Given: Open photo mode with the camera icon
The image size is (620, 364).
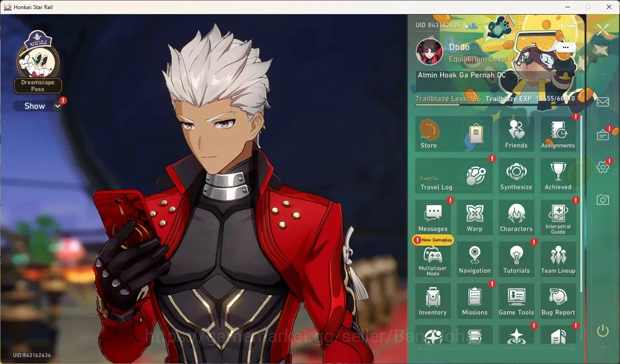Looking at the screenshot, I should coord(603,200).
